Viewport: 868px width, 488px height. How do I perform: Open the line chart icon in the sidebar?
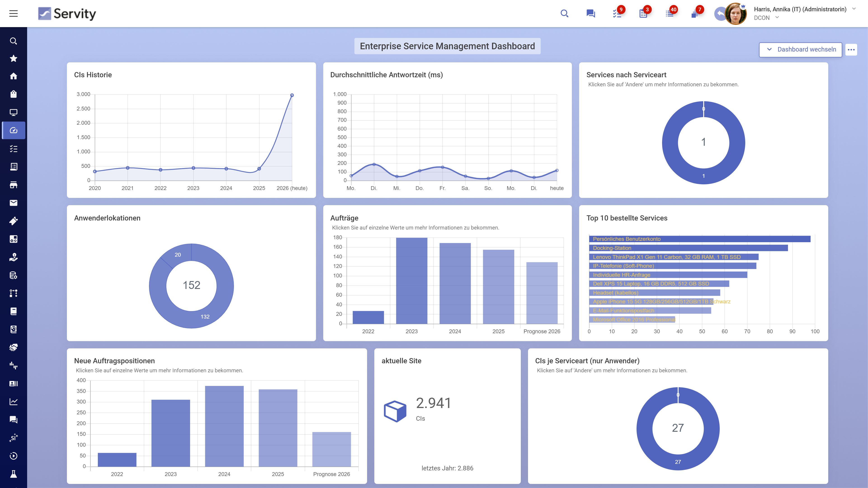pos(14,401)
